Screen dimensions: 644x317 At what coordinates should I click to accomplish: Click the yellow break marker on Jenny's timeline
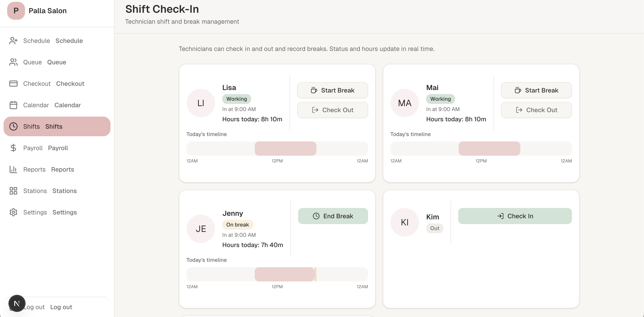point(316,274)
